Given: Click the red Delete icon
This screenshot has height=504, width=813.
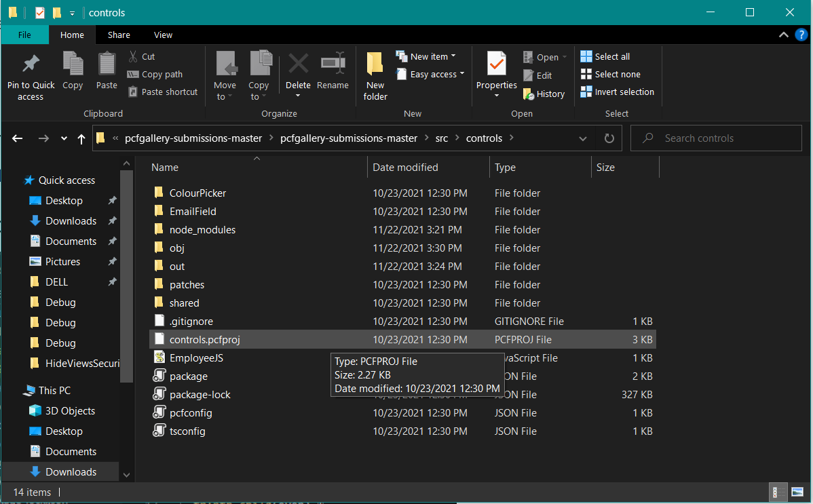Looking at the screenshot, I should 298,64.
